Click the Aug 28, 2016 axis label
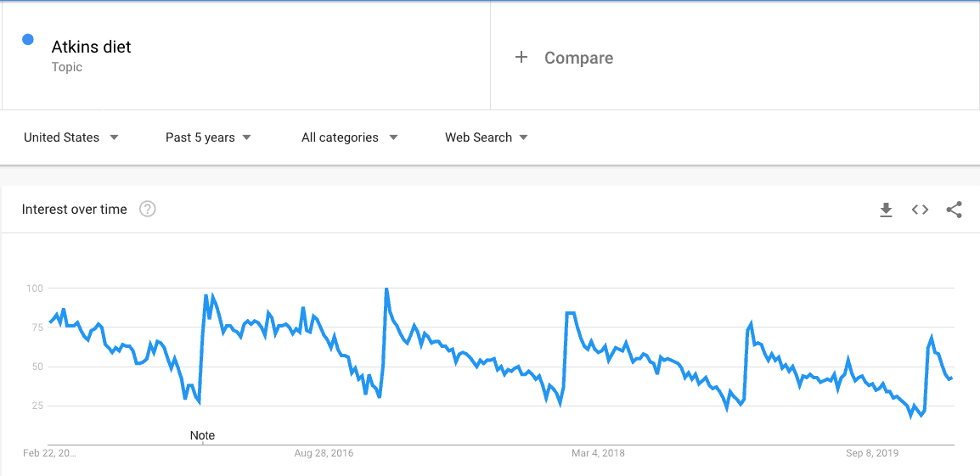This screenshot has width=980, height=476. (324, 453)
